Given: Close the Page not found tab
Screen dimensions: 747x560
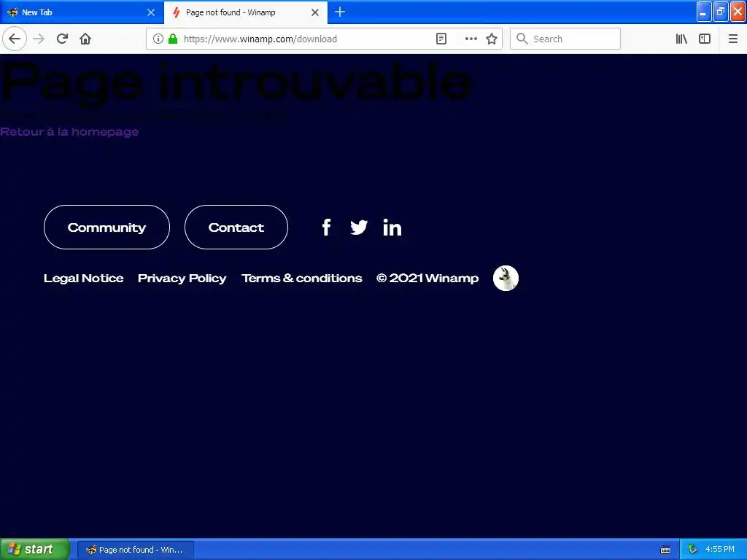Looking at the screenshot, I should [x=315, y=12].
